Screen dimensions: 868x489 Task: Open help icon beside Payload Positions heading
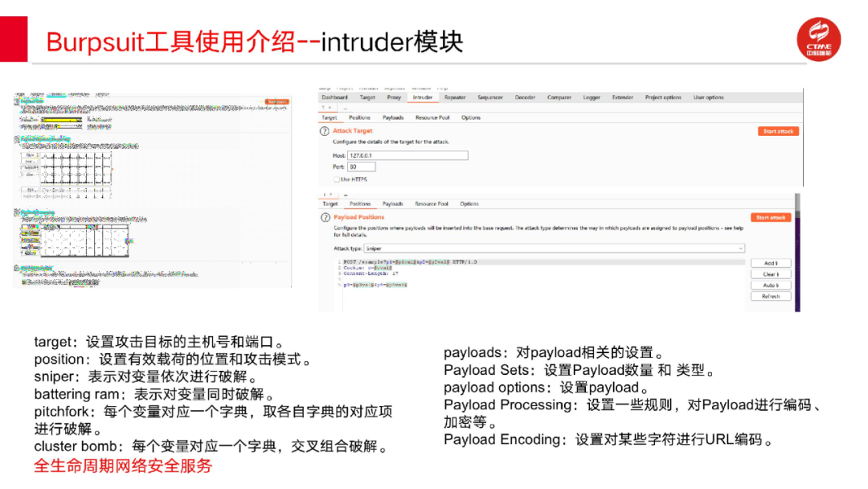[325, 218]
